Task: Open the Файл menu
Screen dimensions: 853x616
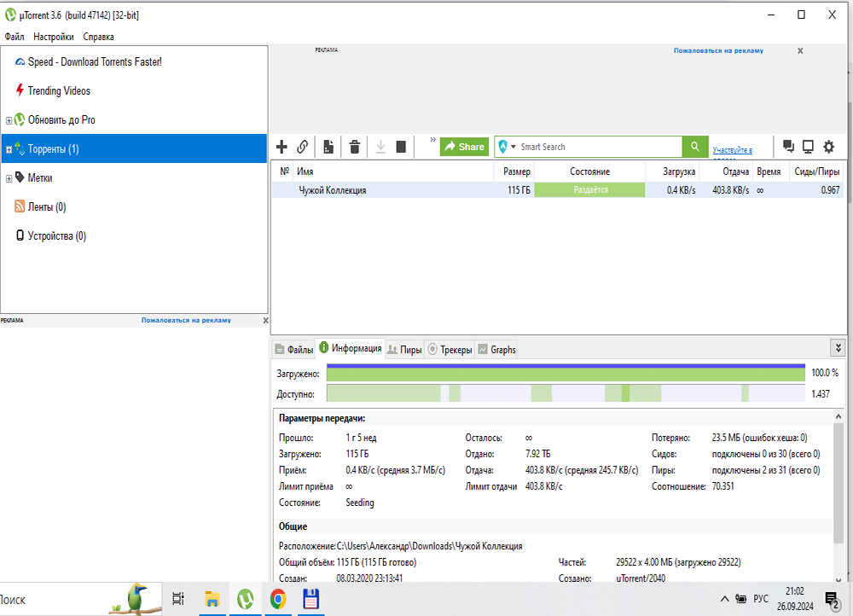Action: (15, 37)
